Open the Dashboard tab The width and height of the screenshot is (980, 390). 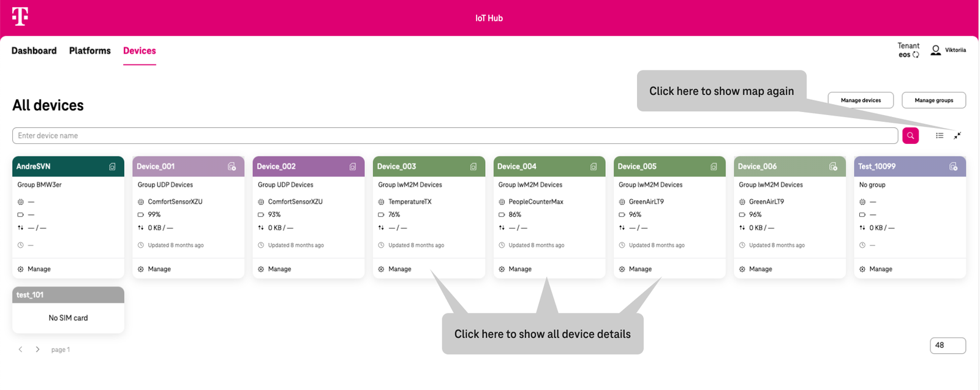coord(34,51)
